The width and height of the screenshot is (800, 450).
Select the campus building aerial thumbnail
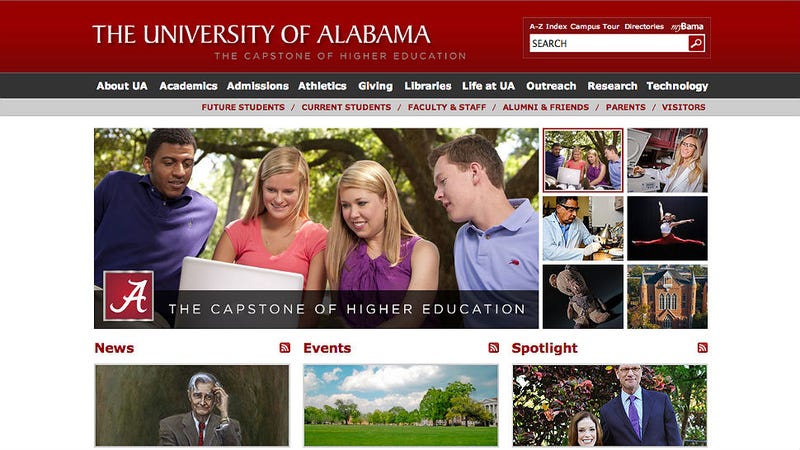667,296
